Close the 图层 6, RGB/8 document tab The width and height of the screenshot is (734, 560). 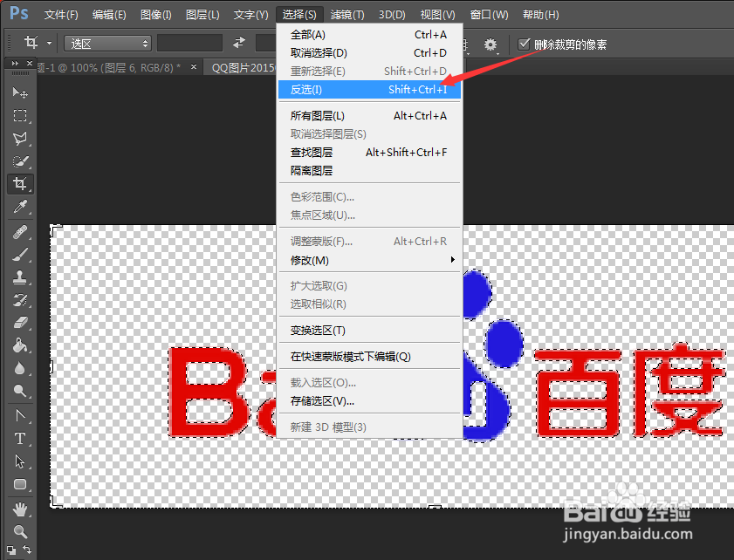(x=194, y=67)
